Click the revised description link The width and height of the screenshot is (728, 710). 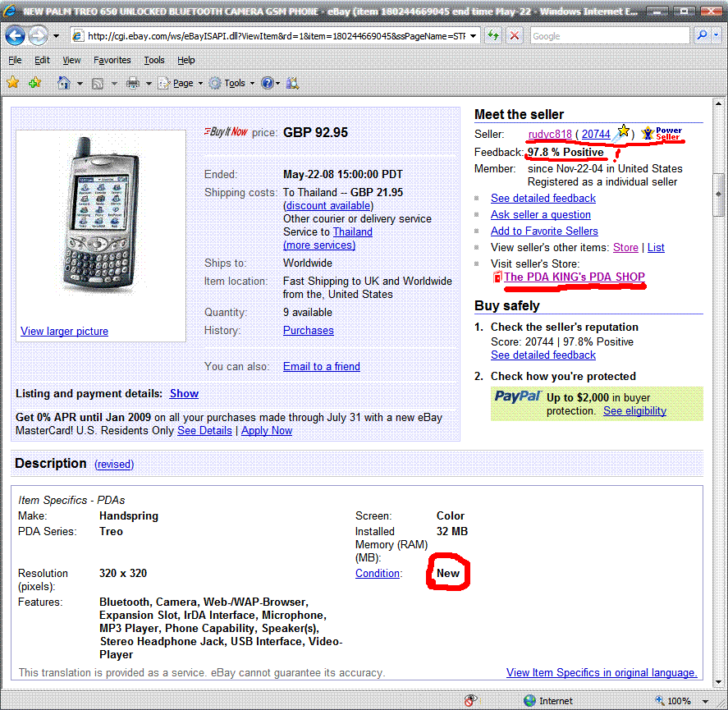[114, 464]
